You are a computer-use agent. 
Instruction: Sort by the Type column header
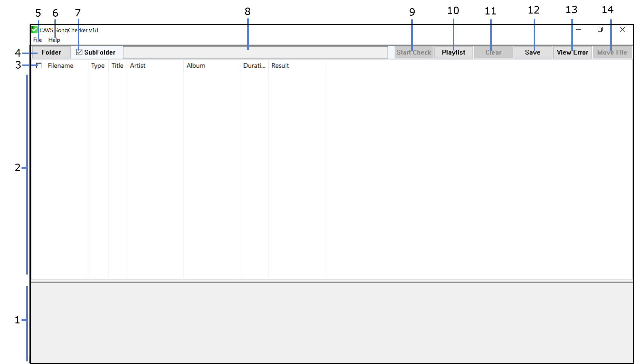point(98,65)
